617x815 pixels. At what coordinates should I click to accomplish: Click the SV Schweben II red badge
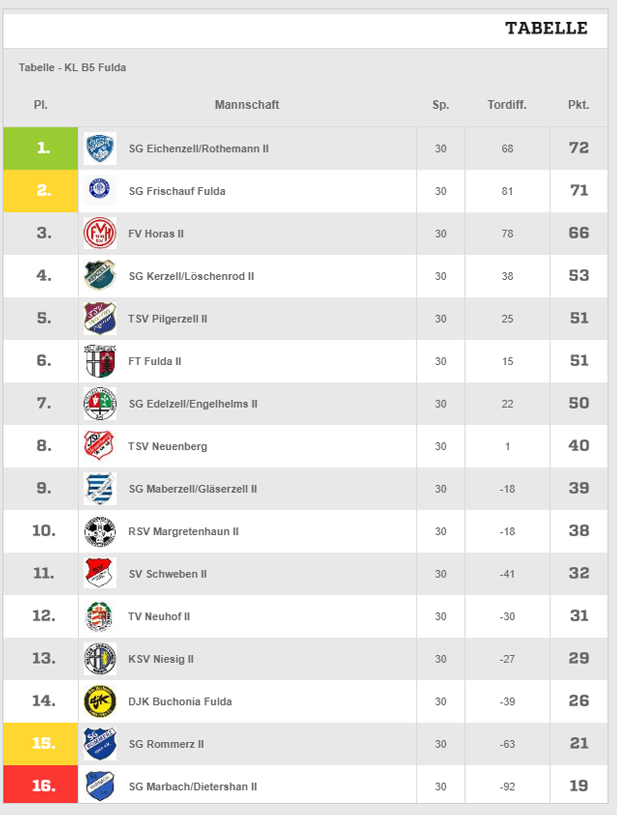click(x=100, y=574)
